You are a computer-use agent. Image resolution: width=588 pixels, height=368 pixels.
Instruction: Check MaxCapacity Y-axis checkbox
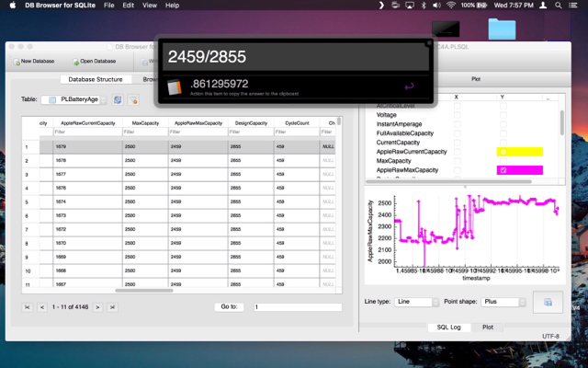[503, 161]
